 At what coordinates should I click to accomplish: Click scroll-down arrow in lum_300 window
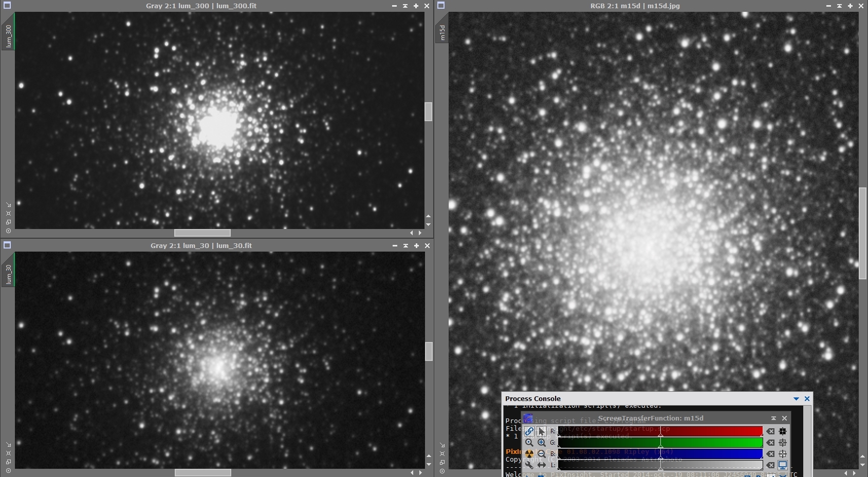point(429,225)
